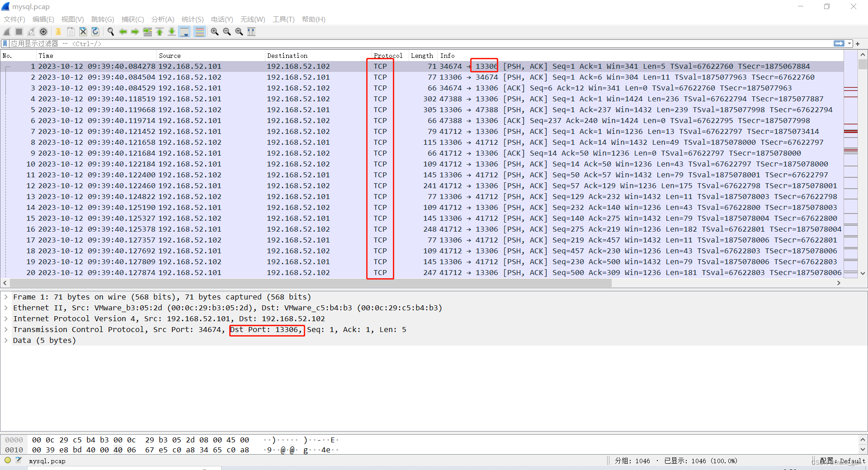
Task: Toggle packet list colorization
Action: pos(199,32)
